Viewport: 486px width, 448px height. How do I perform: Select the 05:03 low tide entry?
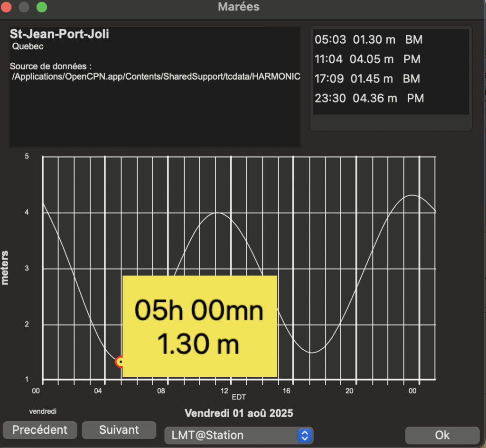pyautogui.click(x=368, y=40)
